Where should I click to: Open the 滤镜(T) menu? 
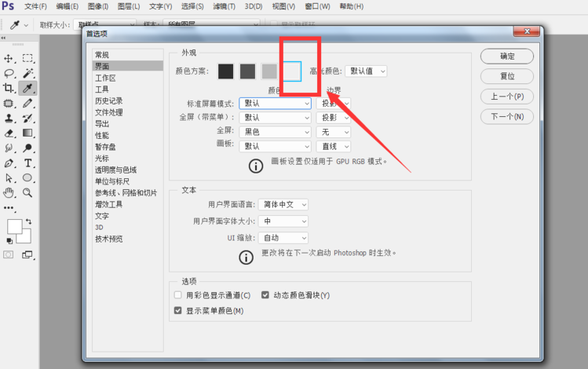tap(225, 6)
